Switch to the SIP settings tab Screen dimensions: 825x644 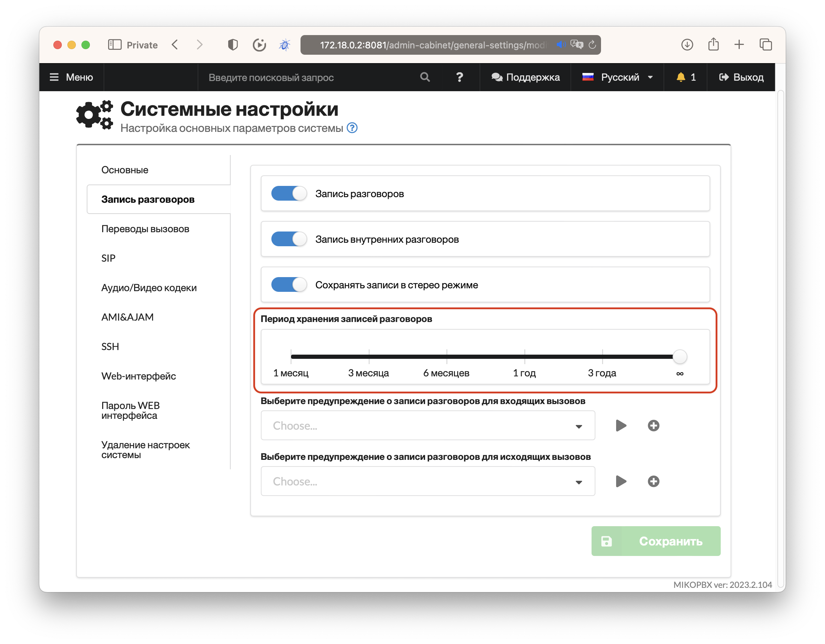pyautogui.click(x=108, y=258)
